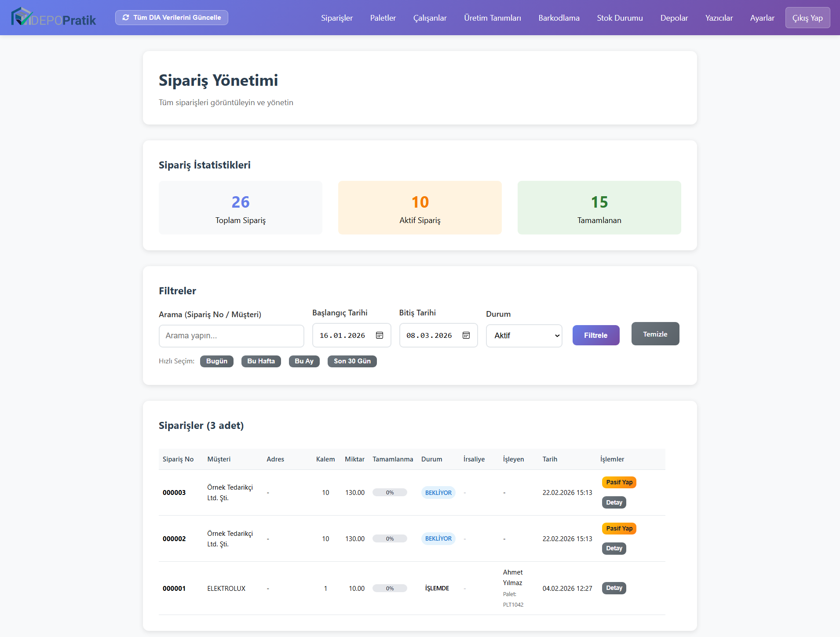Clear filters with Temizle button

pos(655,334)
